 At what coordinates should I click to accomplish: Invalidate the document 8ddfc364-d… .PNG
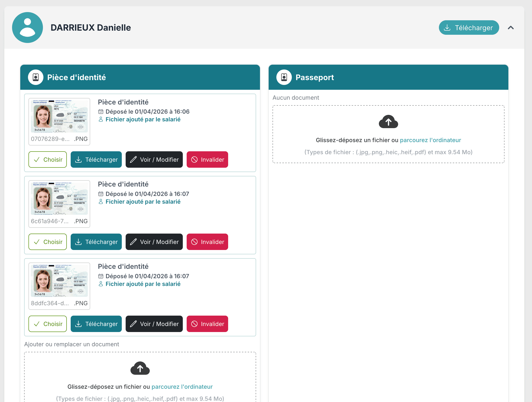pos(207,324)
